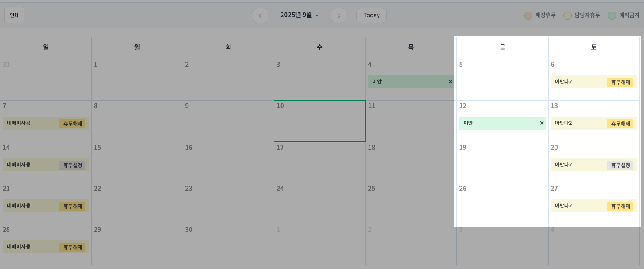Remove 이안 reservation block on the 12th
The image size is (644, 269).
(541, 123)
